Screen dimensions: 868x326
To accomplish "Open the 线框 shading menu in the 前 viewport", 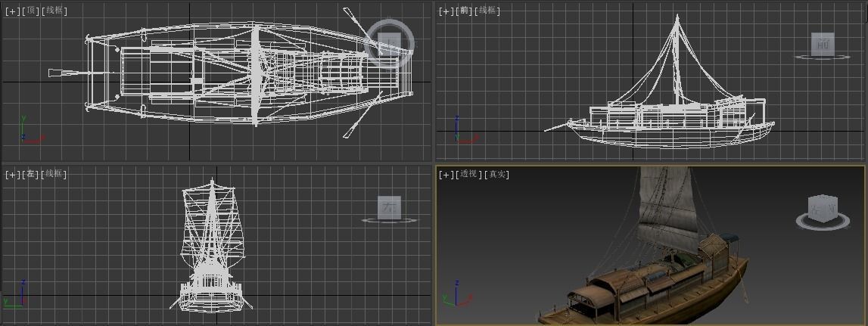I will click(x=487, y=11).
